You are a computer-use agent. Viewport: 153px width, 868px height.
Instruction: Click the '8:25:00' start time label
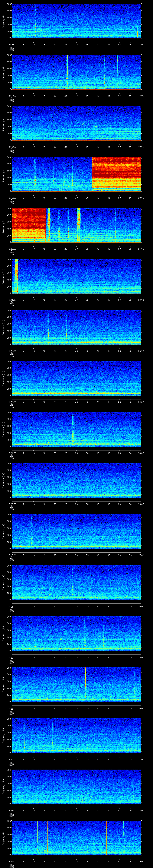[12, 504]
